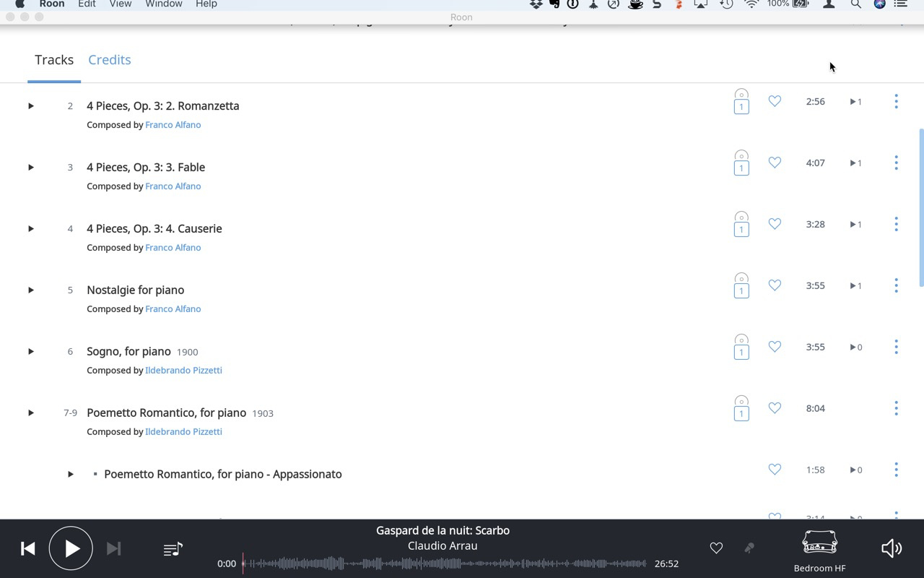Image resolution: width=924 pixels, height=578 pixels.
Task: Favorite Nostalgie for piano with heart
Action: coord(775,285)
